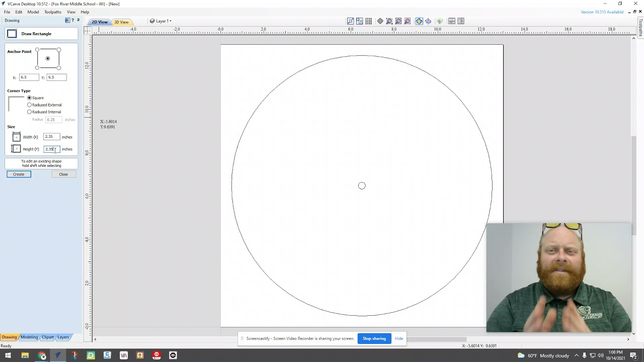
Task: Switch to the Layers tab
Action: [63, 337]
